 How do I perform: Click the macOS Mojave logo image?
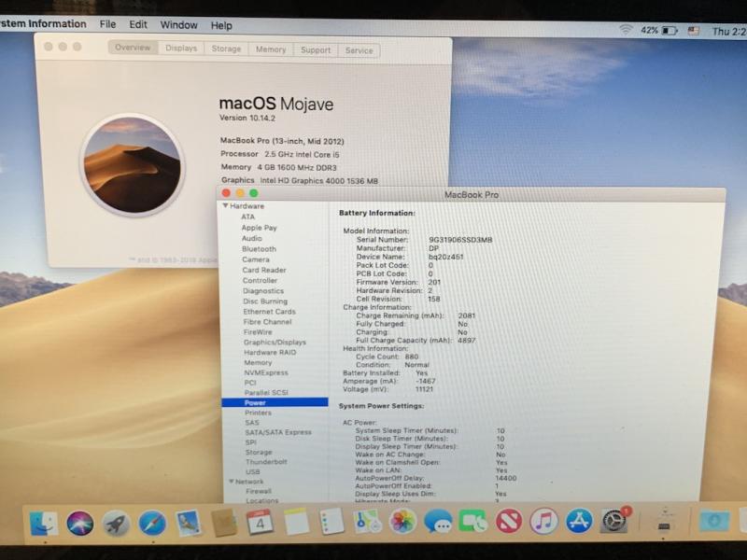[132, 165]
